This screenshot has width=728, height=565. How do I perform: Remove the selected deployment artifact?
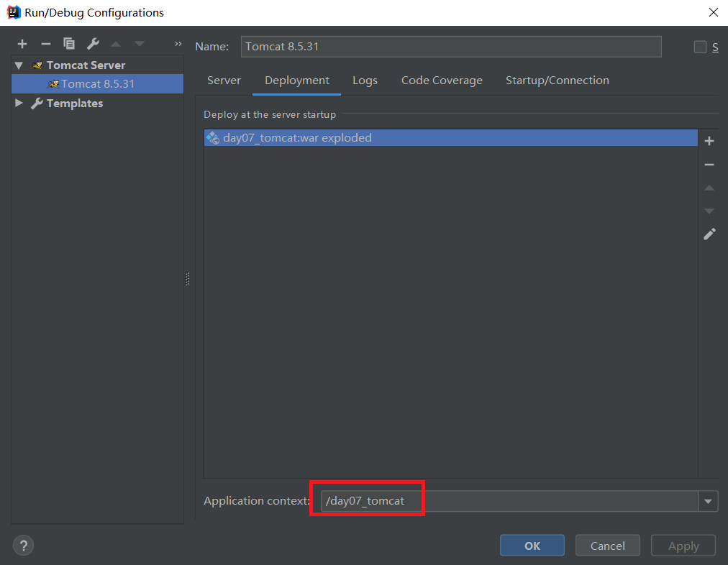point(709,165)
